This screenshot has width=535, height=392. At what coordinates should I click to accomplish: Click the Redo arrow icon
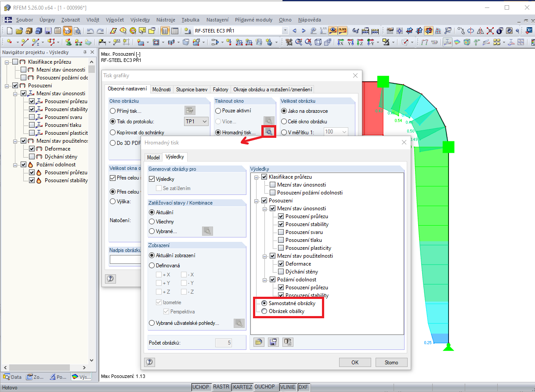(x=100, y=31)
